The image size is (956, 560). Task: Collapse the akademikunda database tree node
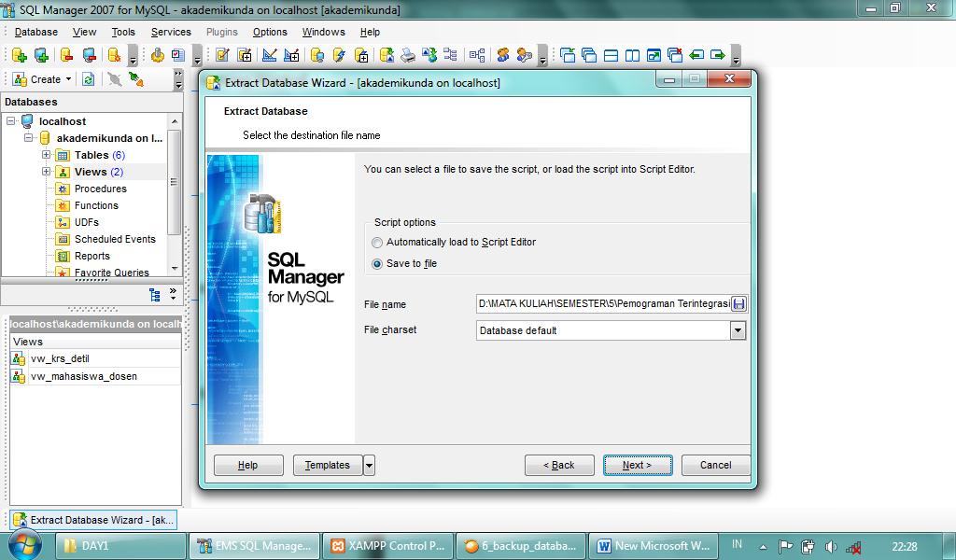(x=29, y=138)
